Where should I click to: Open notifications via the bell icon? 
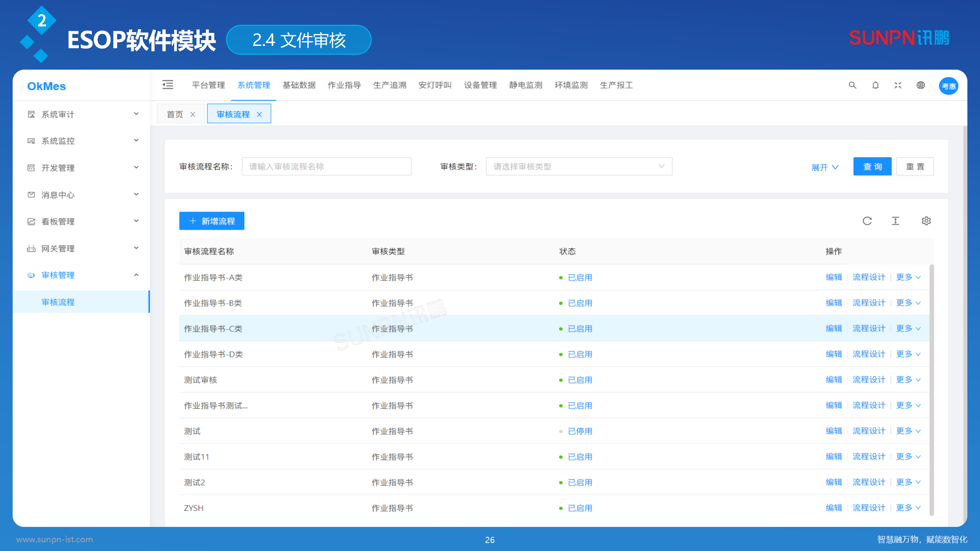pyautogui.click(x=875, y=85)
